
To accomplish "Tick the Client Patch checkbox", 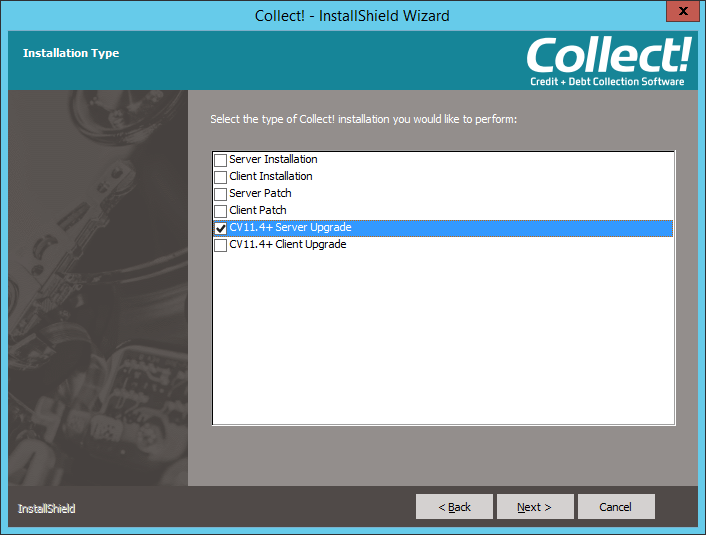I will pyautogui.click(x=220, y=212).
